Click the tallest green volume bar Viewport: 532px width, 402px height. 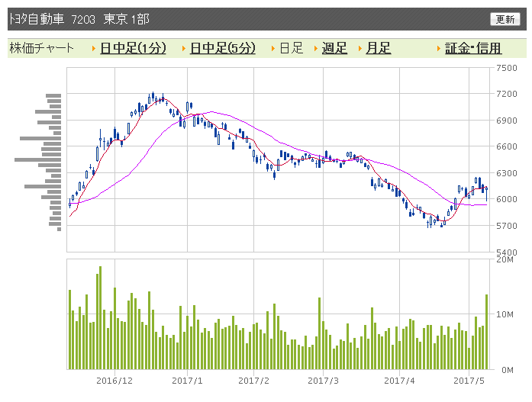tap(100, 317)
